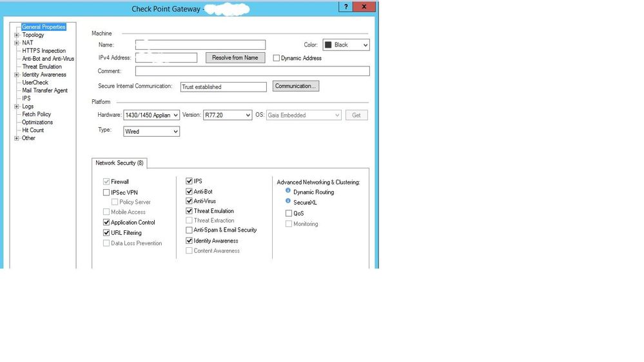Check the Dynamic Address checkbox
The width and height of the screenshot is (644, 362).
[277, 58]
